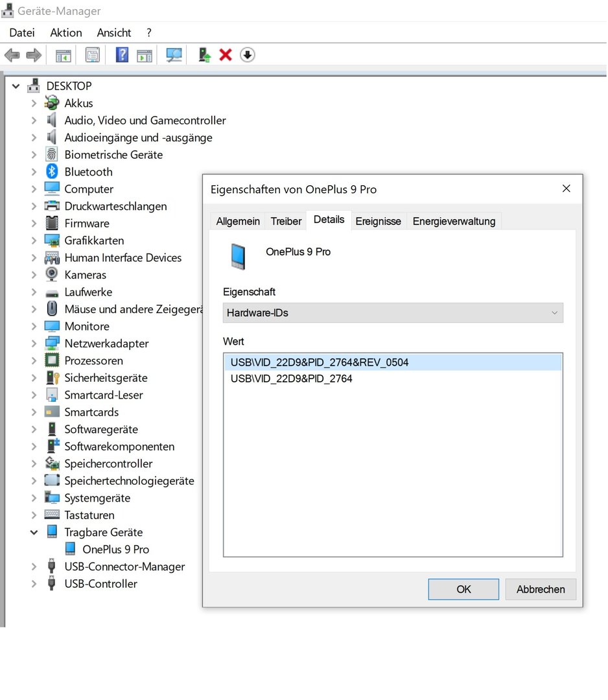608x700 pixels.
Task: Click the Abbrechen button
Action: (541, 589)
